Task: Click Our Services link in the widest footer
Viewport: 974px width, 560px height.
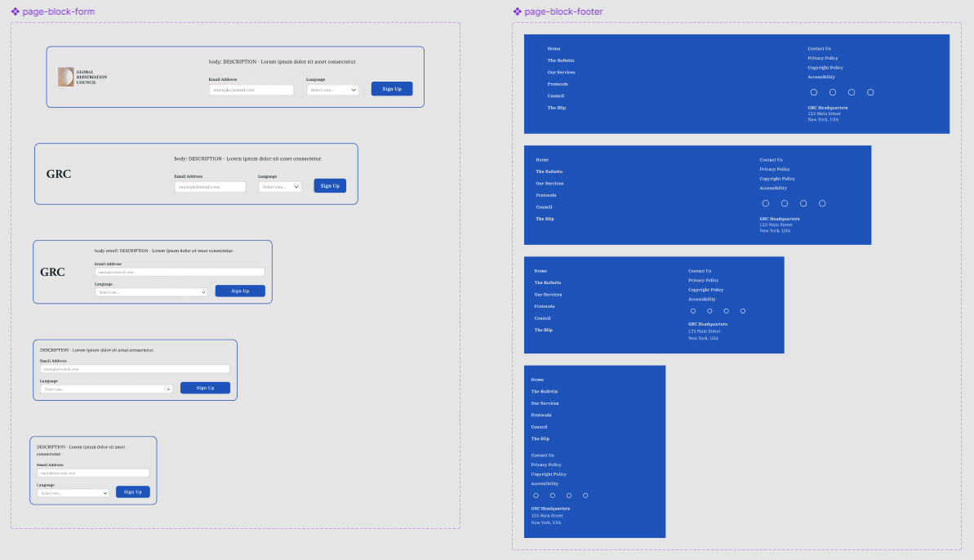Action: (562, 72)
